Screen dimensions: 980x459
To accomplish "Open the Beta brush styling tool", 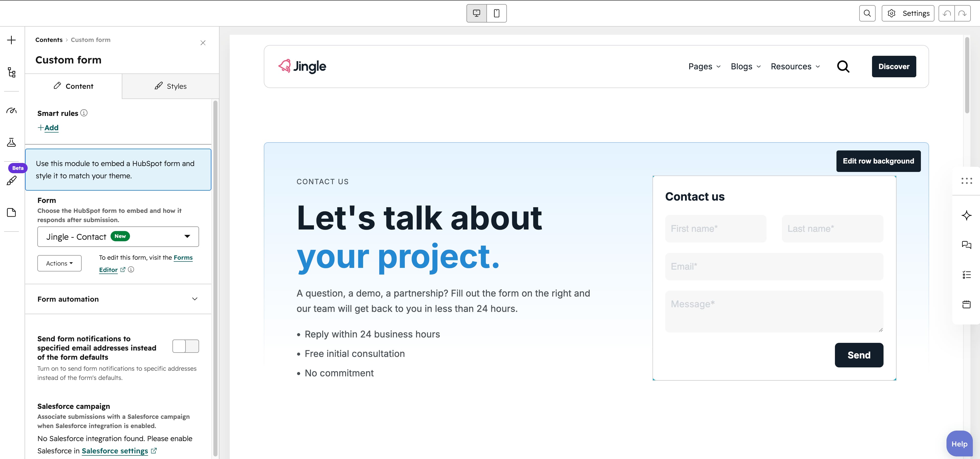I will 12,180.
